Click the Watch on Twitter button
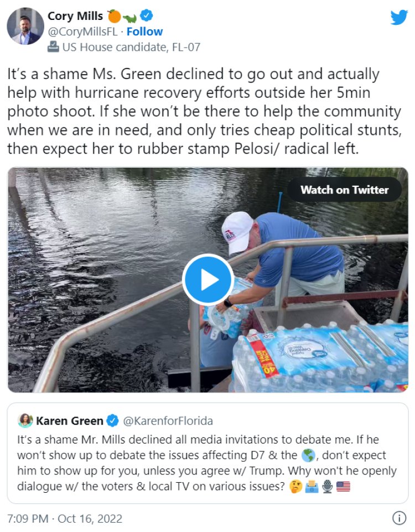Screen dimensions: 415x532 click(x=344, y=190)
